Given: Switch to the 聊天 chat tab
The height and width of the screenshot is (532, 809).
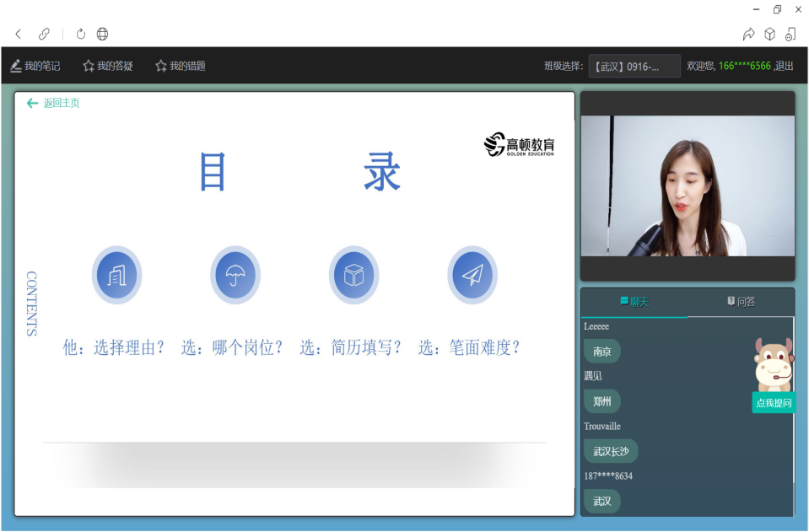Looking at the screenshot, I should click(634, 302).
